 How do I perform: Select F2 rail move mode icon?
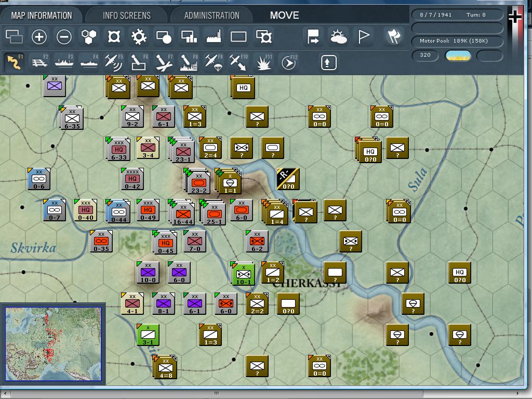point(39,62)
